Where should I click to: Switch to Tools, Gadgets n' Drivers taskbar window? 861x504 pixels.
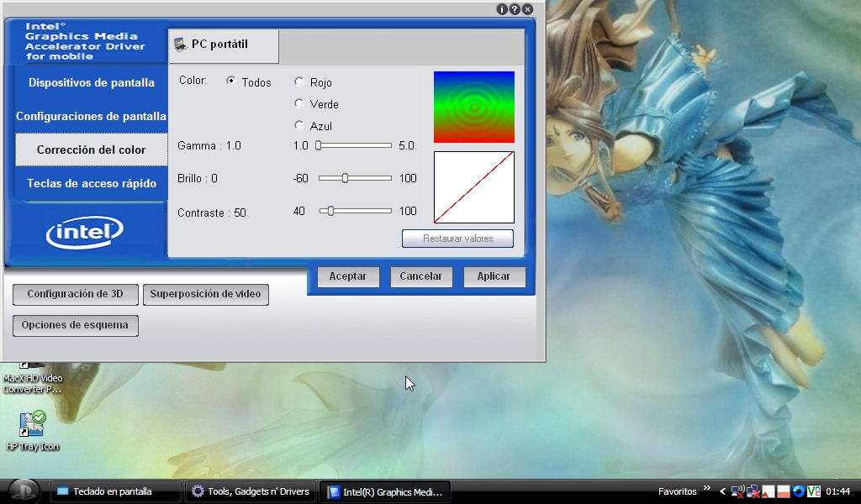pos(251,491)
